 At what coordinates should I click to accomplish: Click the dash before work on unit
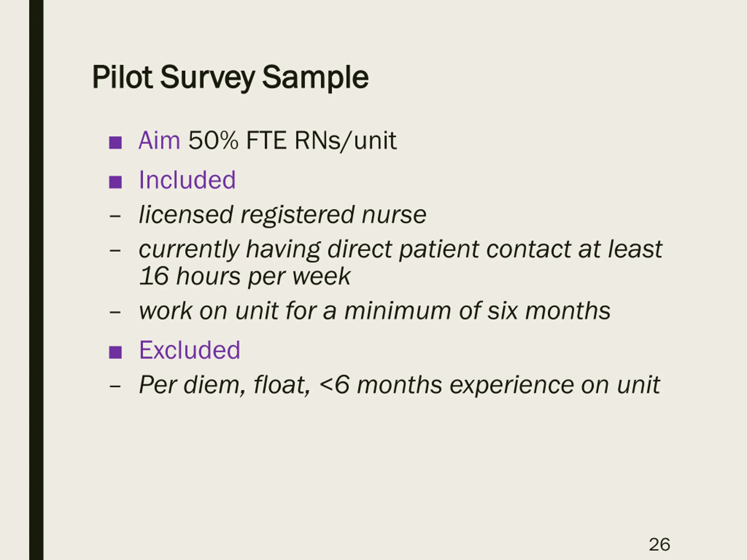tap(115, 312)
